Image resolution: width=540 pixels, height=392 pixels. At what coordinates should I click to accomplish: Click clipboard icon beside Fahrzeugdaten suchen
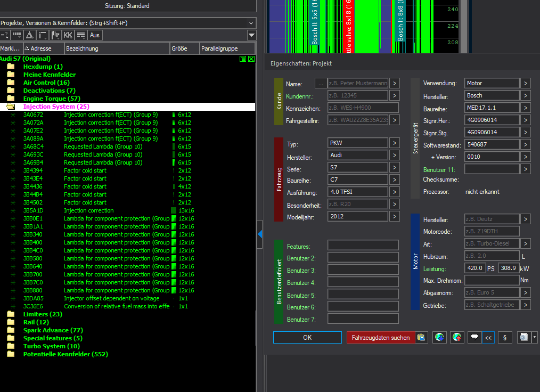[422, 337]
